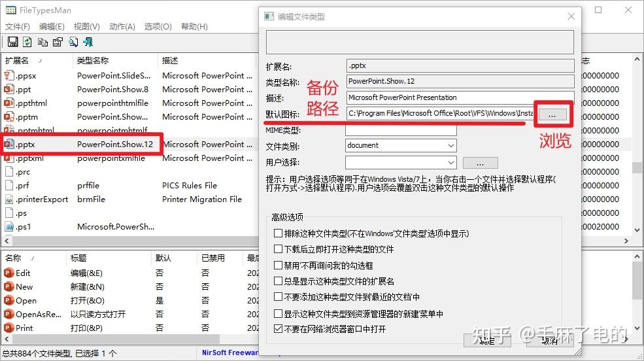This screenshot has width=644, height=361.
Task: Click the 确定 button
Action: click(x=487, y=340)
